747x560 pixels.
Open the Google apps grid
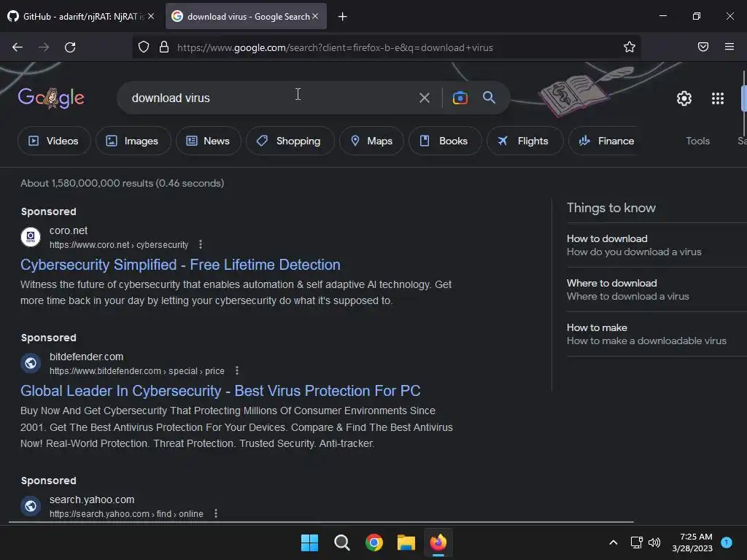718,98
